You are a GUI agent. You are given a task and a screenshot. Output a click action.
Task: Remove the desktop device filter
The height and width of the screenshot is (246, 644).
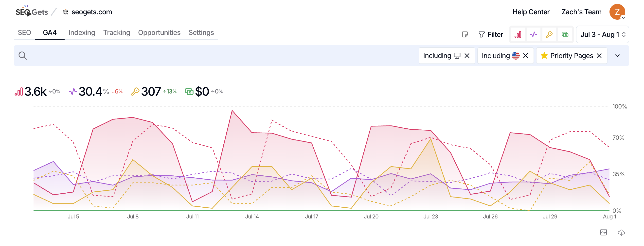click(467, 56)
